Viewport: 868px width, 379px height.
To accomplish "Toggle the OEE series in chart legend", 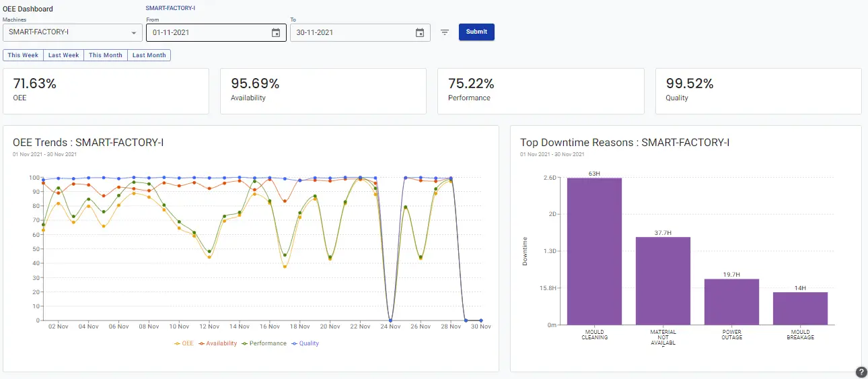I will (x=184, y=343).
